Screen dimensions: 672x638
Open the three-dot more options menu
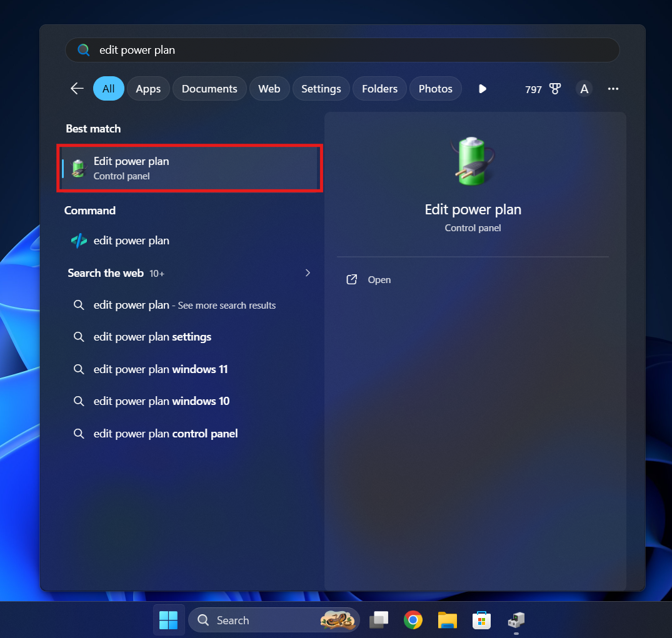point(613,89)
